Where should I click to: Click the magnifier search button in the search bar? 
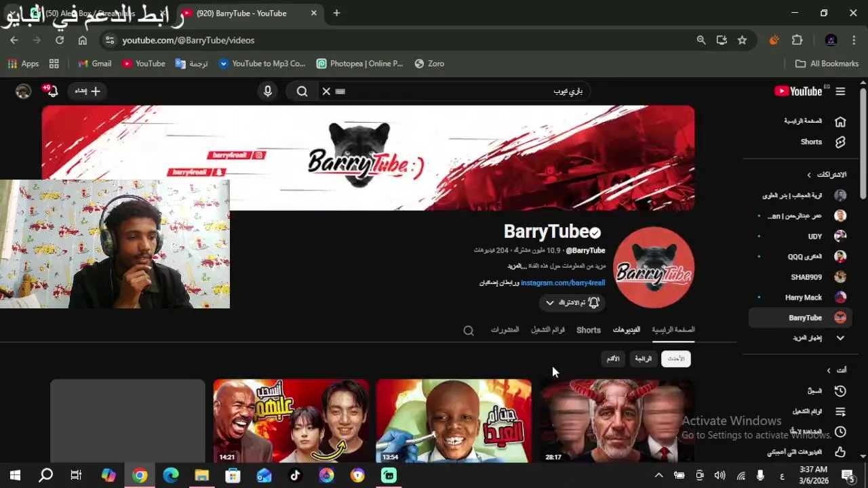point(302,91)
